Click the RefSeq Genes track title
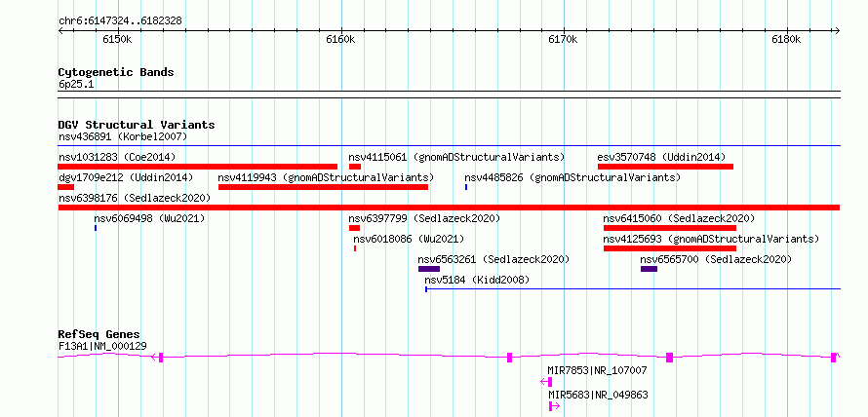Image resolution: width=868 pixels, height=417 pixels. 99,334
